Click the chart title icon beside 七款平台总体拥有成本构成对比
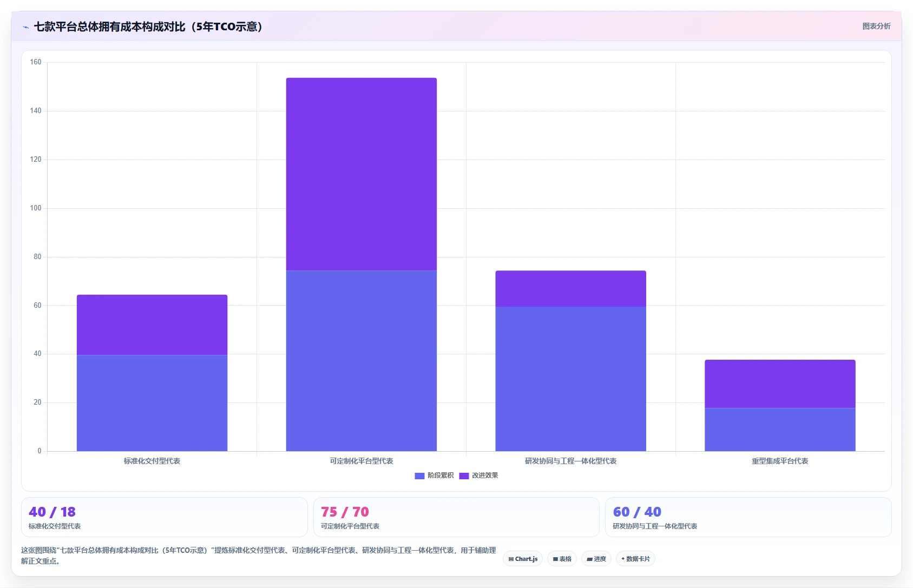Image resolution: width=913 pixels, height=588 pixels. point(25,27)
